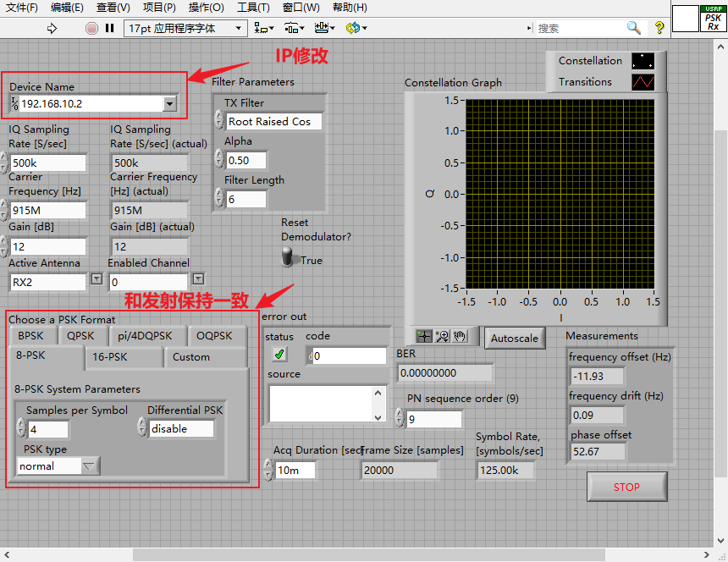
Task: Click the USRP PSK Rx VI icon
Action: tap(713, 19)
